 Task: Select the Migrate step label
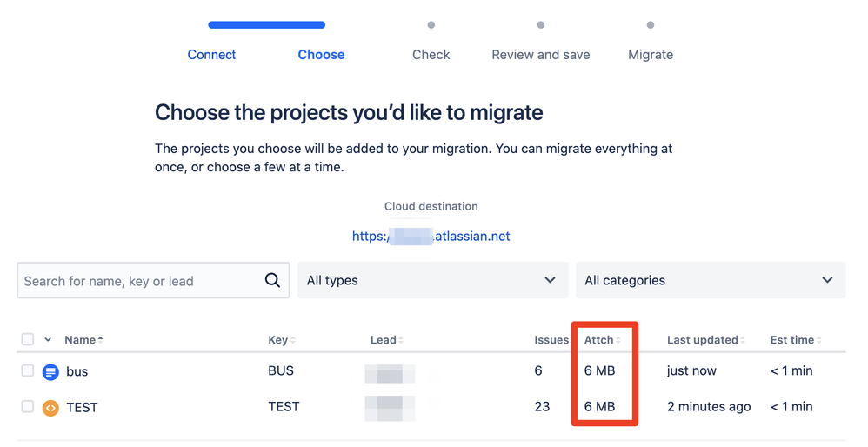click(x=651, y=55)
